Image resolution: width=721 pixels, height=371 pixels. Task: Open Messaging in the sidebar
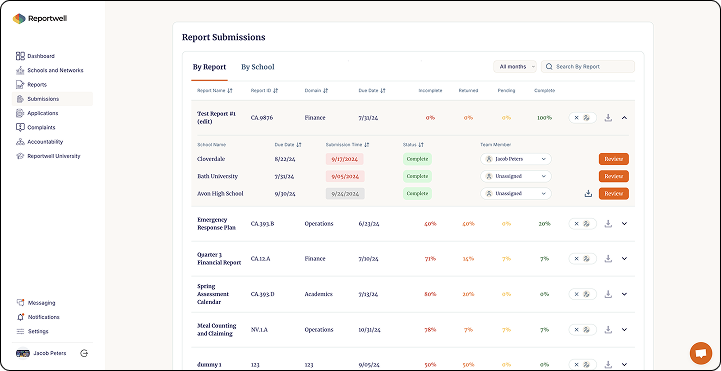pos(36,303)
